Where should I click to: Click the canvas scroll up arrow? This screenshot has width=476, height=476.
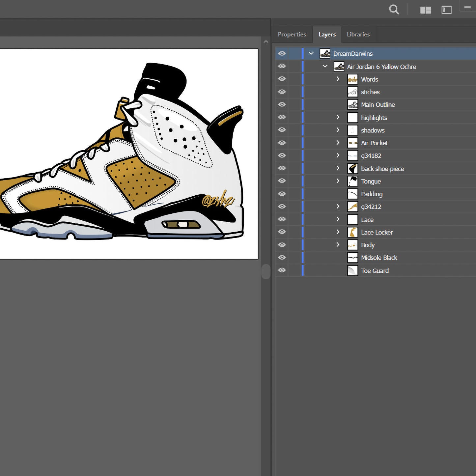(x=266, y=42)
